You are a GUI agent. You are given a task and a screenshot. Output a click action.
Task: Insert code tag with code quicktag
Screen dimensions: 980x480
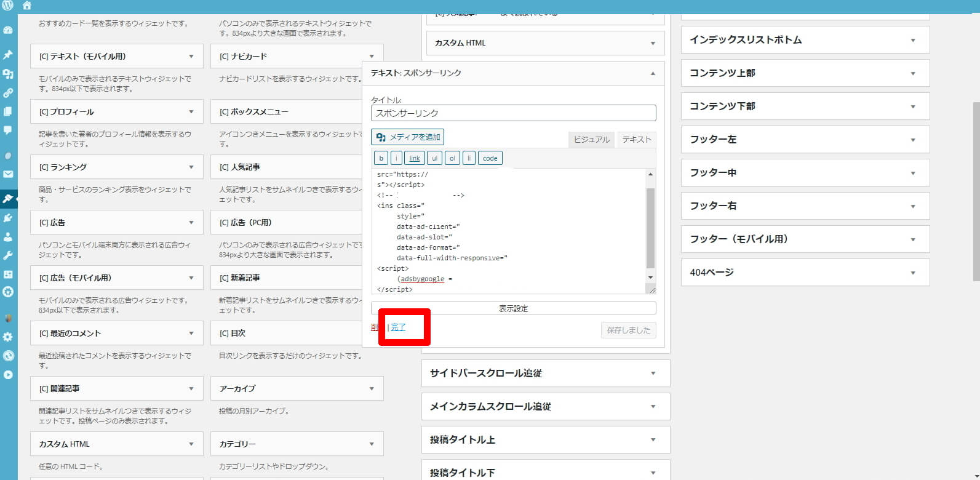[x=490, y=158]
